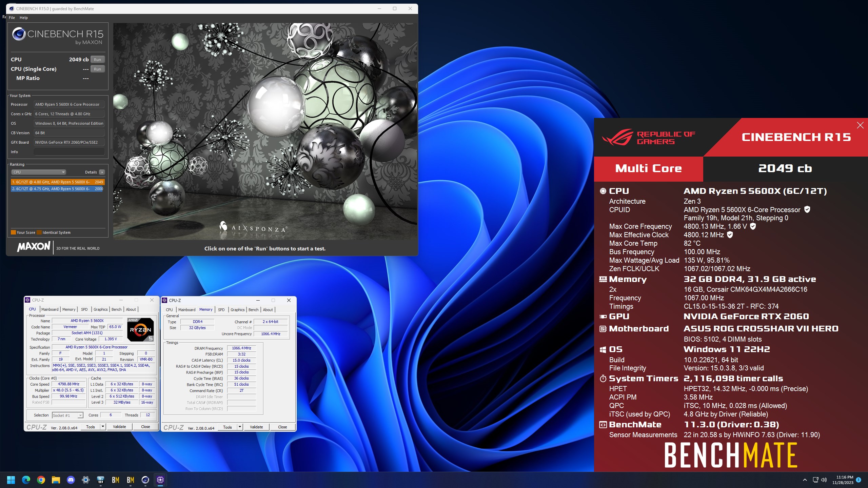Screen dimensions: 868x488
Task: Open the Socket #1 selection dropdown
Action: point(67,415)
